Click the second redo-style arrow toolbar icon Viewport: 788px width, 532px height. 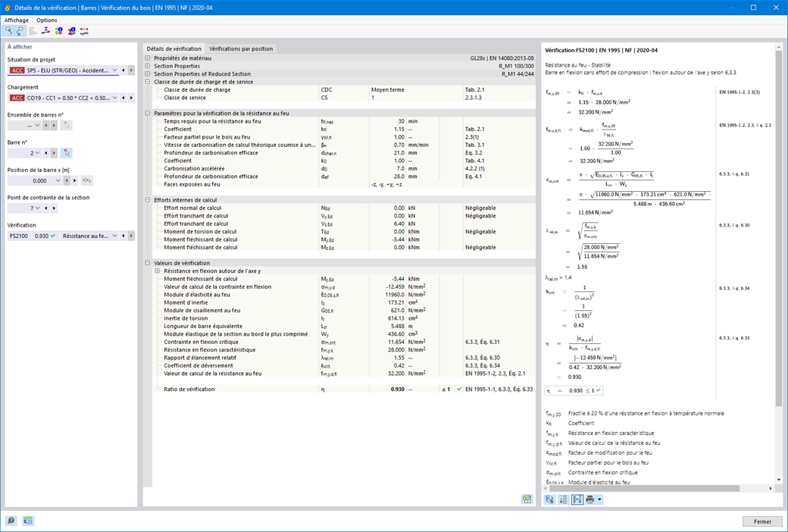[20, 31]
